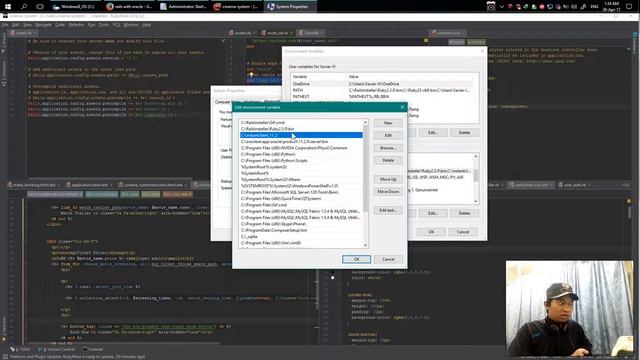Open the Code menu in RubyMine
The image size is (640, 360).
point(60,25)
